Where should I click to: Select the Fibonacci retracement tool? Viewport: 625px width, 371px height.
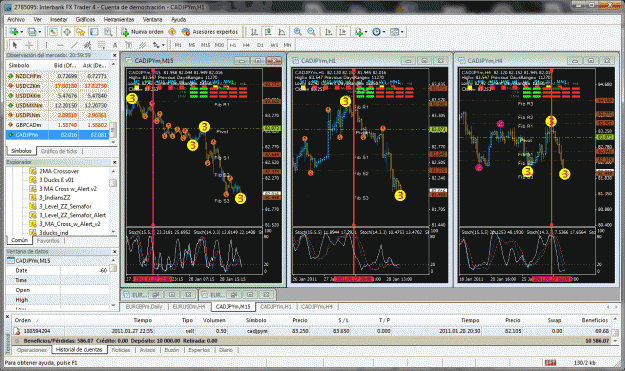101,45
